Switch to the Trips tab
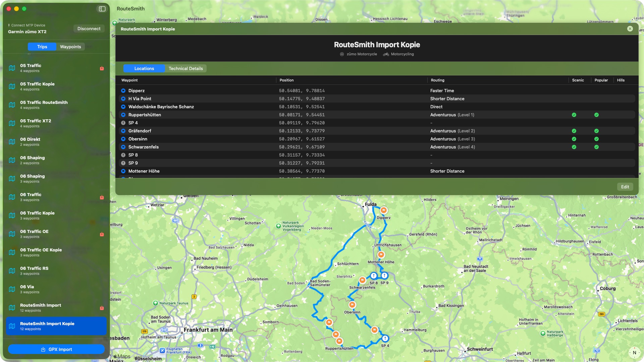The image size is (644, 362). pyautogui.click(x=42, y=47)
